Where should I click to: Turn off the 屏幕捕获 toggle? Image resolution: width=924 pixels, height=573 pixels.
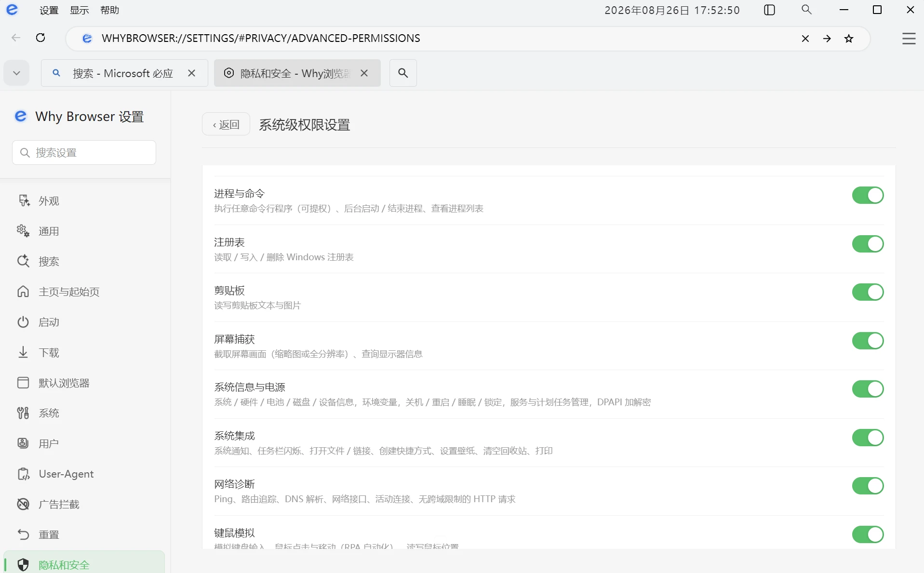pyautogui.click(x=868, y=341)
